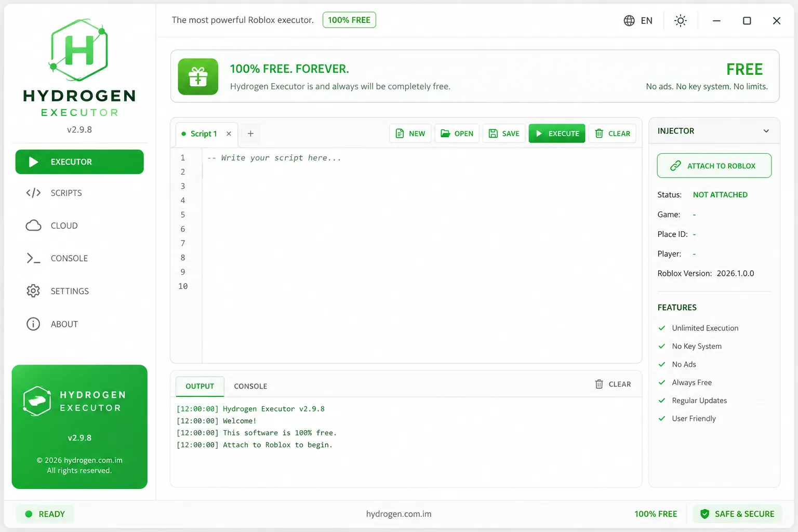Clear the output log with CLEAR

(x=613, y=384)
